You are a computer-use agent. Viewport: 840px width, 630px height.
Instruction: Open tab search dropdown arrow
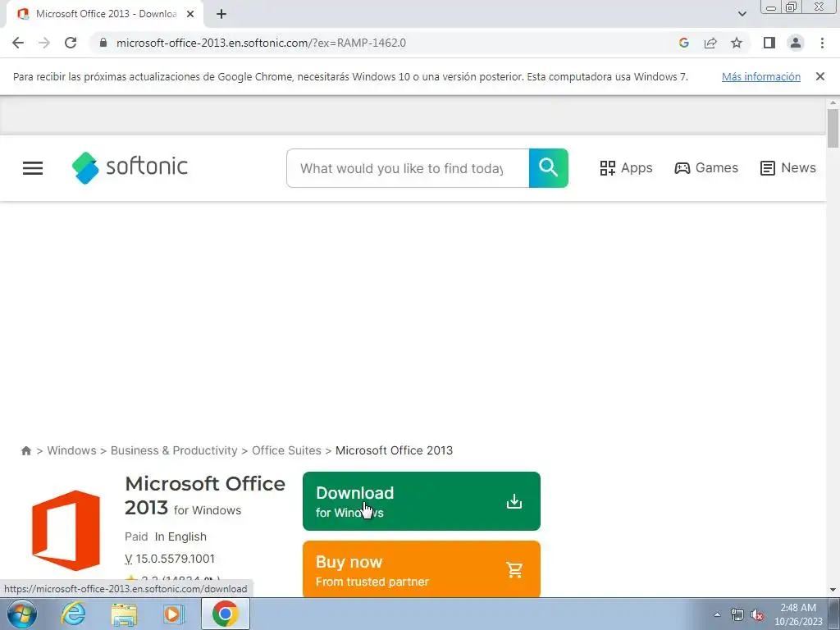tap(742, 14)
